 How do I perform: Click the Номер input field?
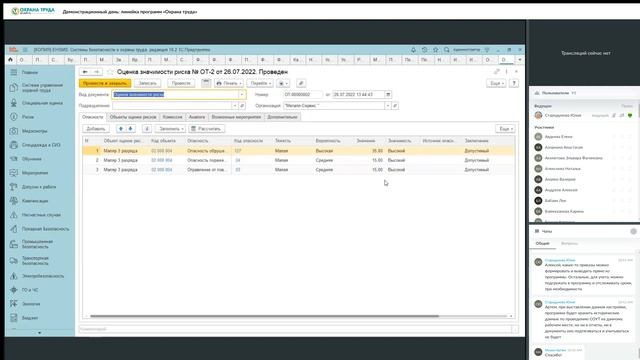tap(303, 95)
